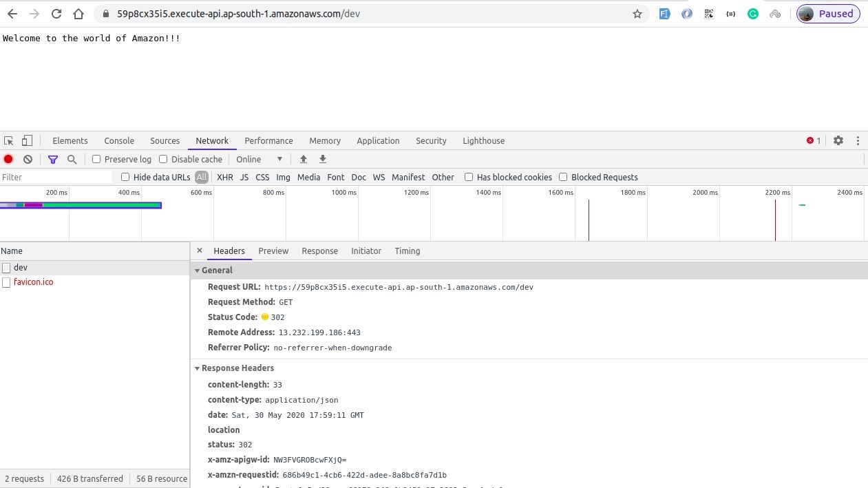This screenshot has height=488, width=868.
Task: Enable the Preserve log checkbox
Action: 96,159
